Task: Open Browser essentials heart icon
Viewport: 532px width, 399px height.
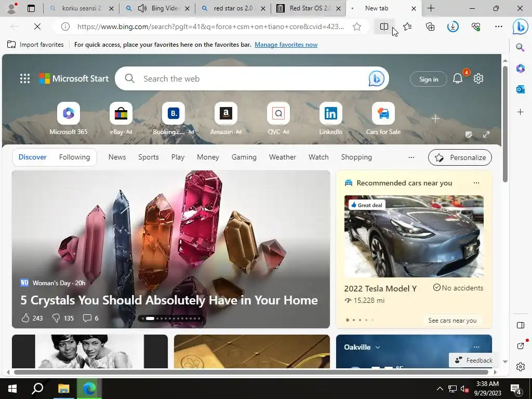Action: (x=476, y=26)
